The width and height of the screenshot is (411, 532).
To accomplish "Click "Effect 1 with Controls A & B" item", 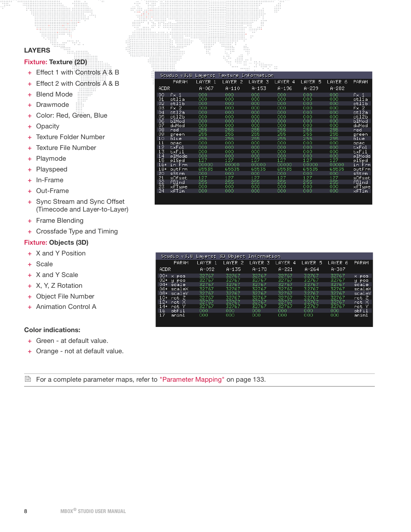I will pyautogui.click(x=78, y=72).
